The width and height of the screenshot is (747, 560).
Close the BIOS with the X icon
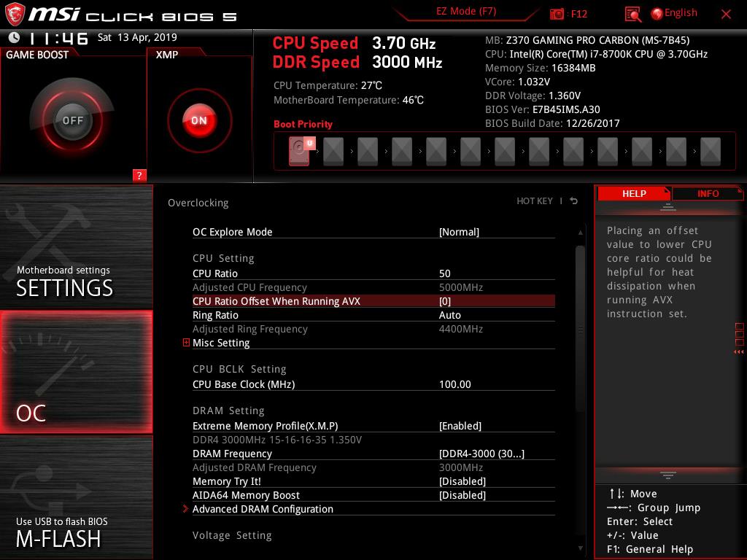point(726,15)
